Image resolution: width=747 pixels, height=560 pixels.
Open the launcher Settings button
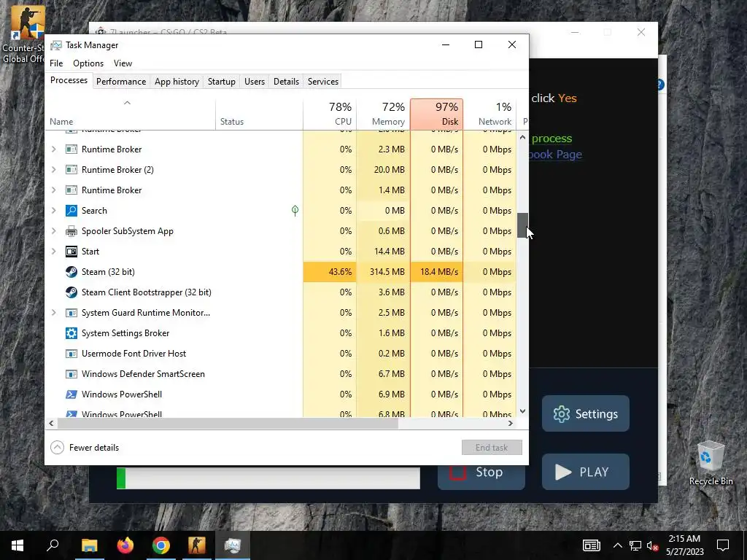point(586,414)
